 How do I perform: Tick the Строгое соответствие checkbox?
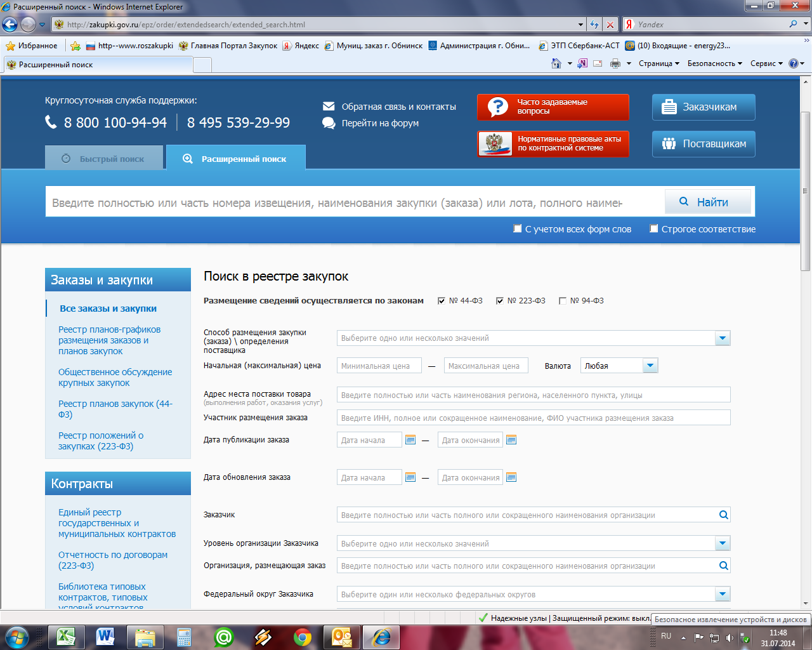tap(654, 229)
